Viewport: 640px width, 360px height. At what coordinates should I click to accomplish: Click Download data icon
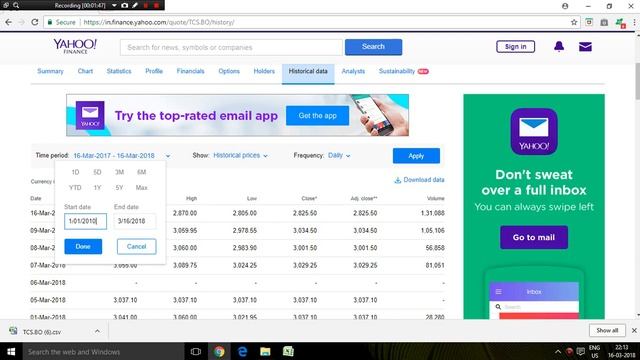tap(397, 180)
